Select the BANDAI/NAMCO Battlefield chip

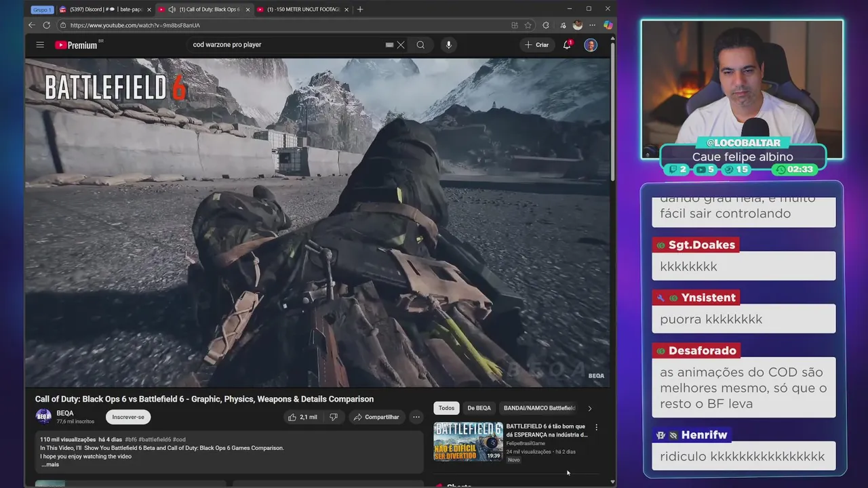pyautogui.click(x=539, y=408)
